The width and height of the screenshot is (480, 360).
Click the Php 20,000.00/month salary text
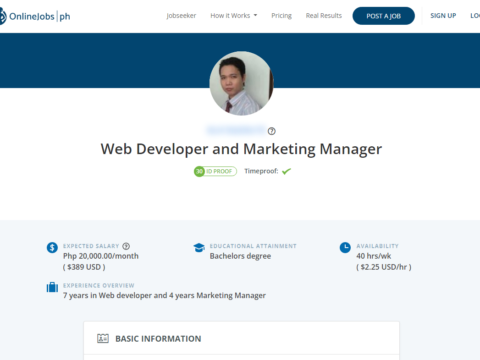(x=101, y=256)
